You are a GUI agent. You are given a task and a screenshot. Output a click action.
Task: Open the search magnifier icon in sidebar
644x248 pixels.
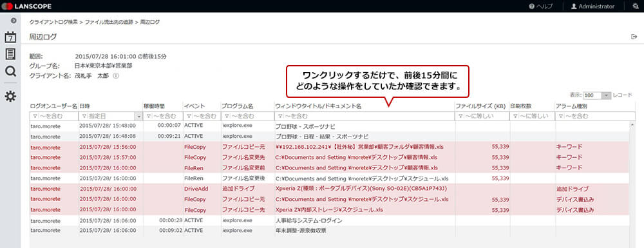10,72
